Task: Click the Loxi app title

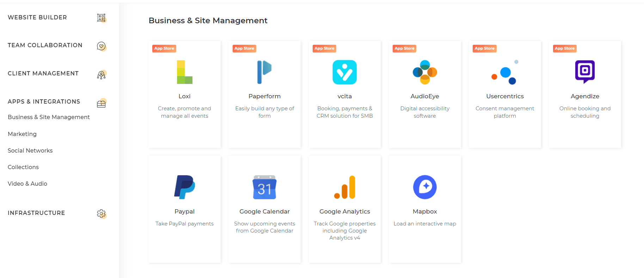Action: [184, 96]
